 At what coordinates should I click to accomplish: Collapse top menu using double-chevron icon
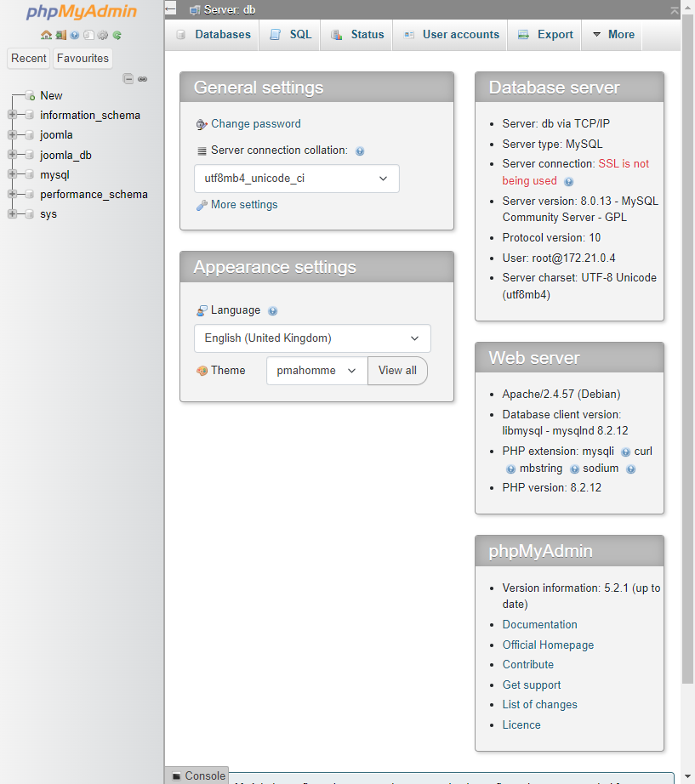[x=674, y=10]
